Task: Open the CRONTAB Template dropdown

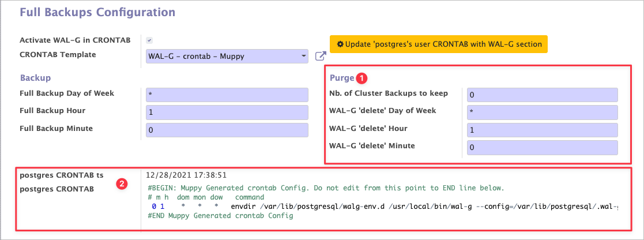Action: [228, 56]
